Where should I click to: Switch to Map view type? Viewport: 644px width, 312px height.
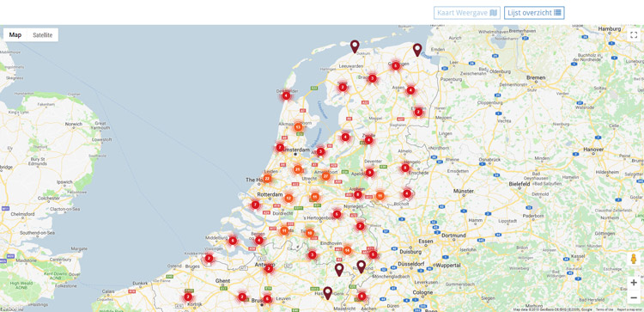(15, 35)
